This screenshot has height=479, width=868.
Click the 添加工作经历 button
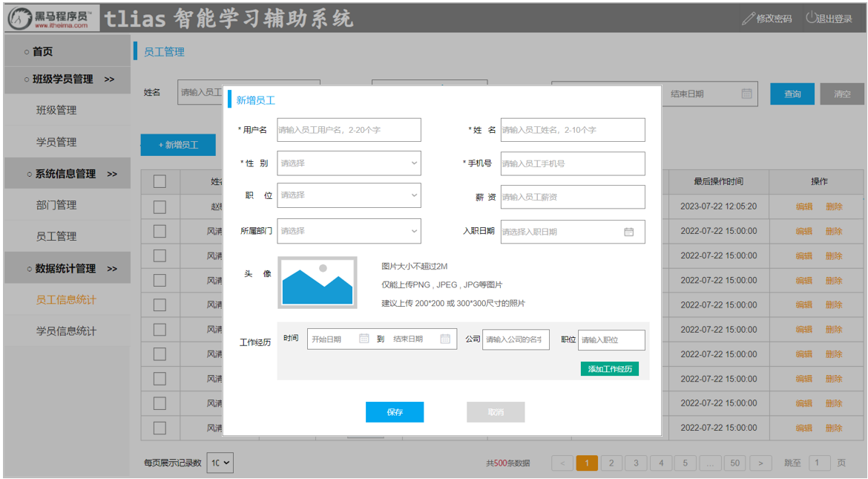pyautogui.click(x=609, y=369)
